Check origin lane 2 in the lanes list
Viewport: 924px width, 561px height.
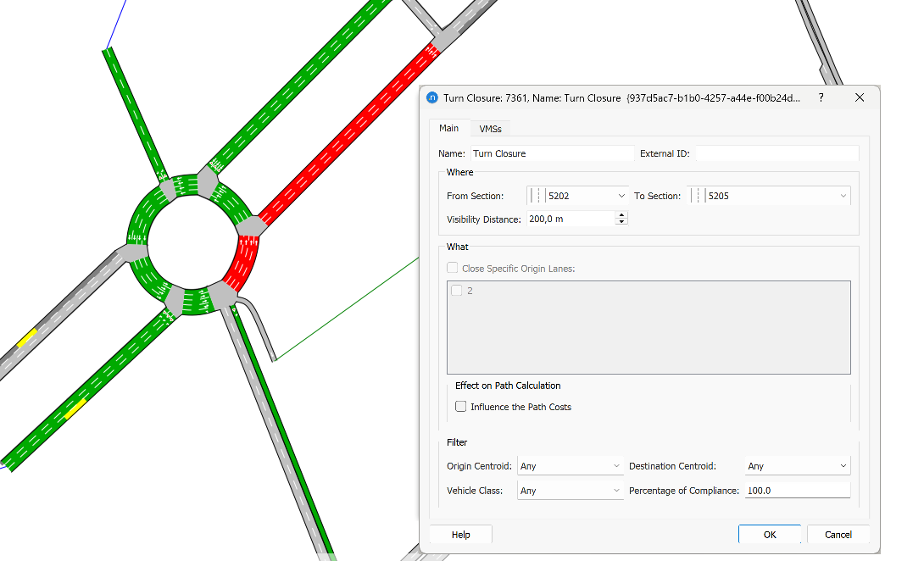tap(455, 290)
